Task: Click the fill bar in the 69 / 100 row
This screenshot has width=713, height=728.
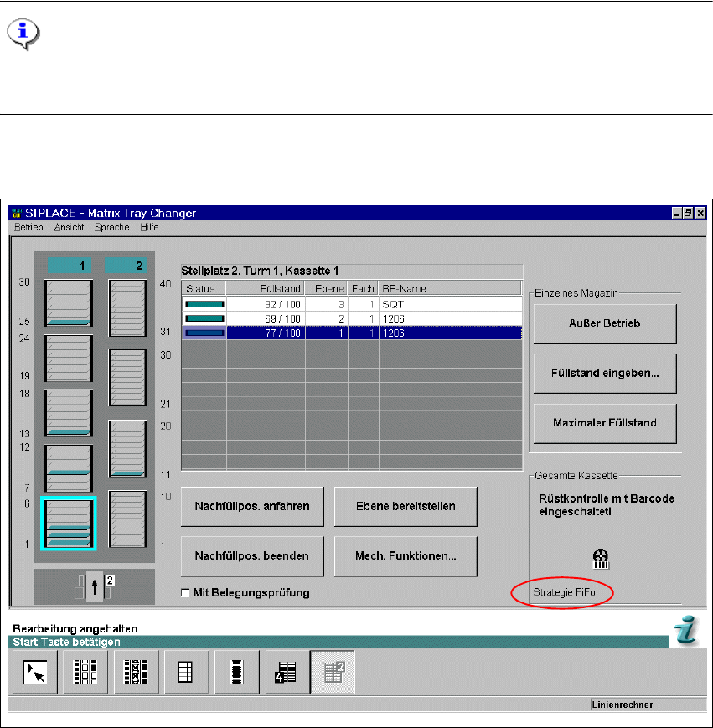Action: [204, 318]
